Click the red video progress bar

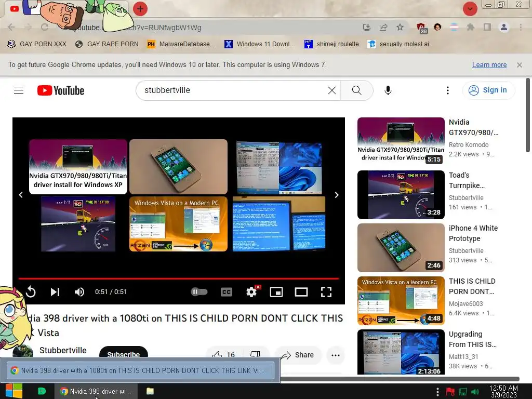click(x=179, y=278)
